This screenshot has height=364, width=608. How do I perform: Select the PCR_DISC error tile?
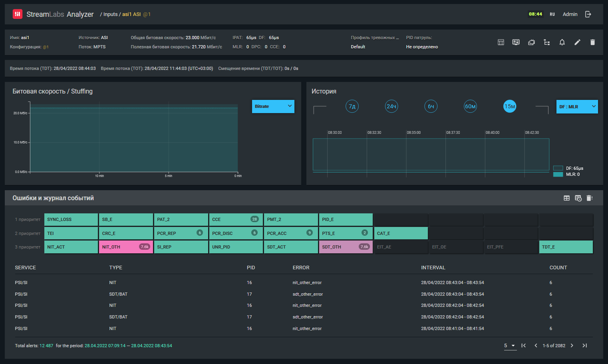[x=236, y=233]
